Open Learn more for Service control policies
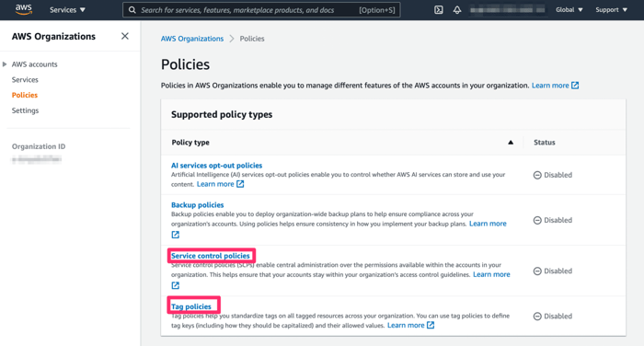644x346 pixels. (491, 274)
